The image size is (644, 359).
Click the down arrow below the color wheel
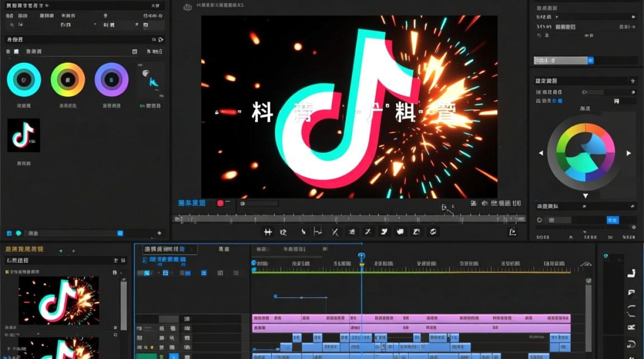click(x=585, y=196)
